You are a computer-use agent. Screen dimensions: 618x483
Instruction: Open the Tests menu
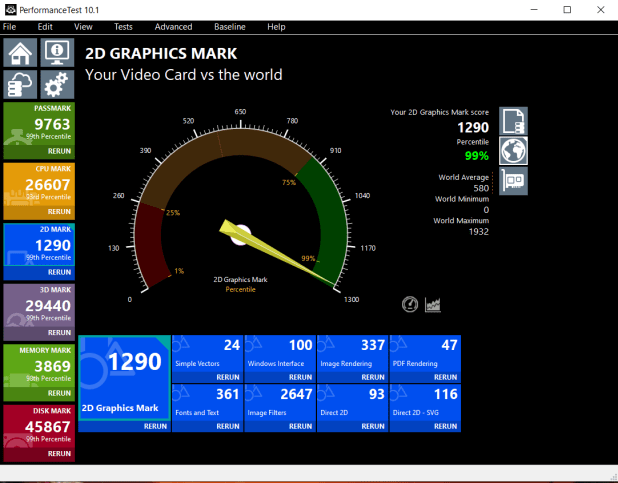pyautogui.click(x=123, y=27)
